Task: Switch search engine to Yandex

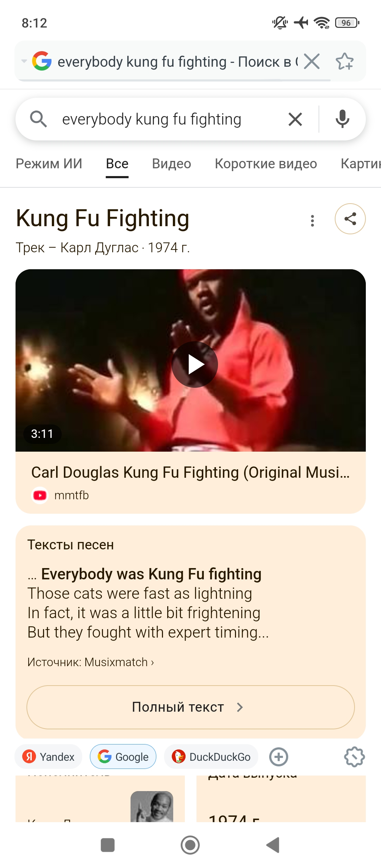Action: tap(49, 757)
